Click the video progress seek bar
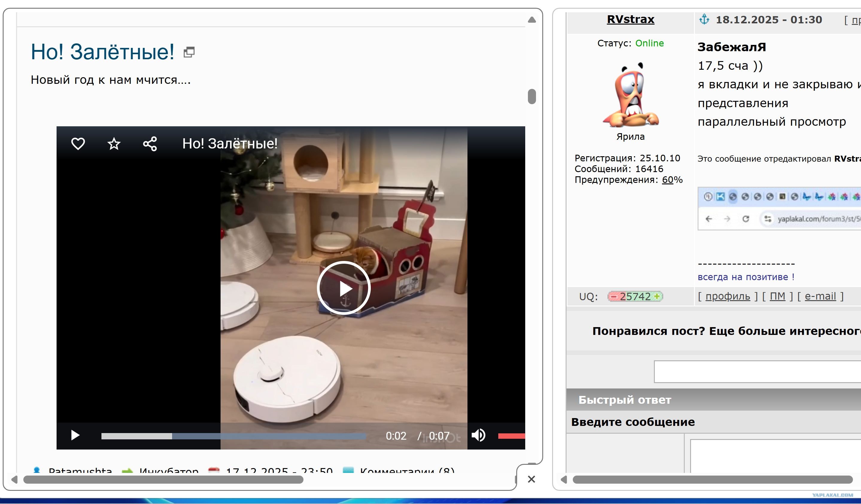 point(234,436)
